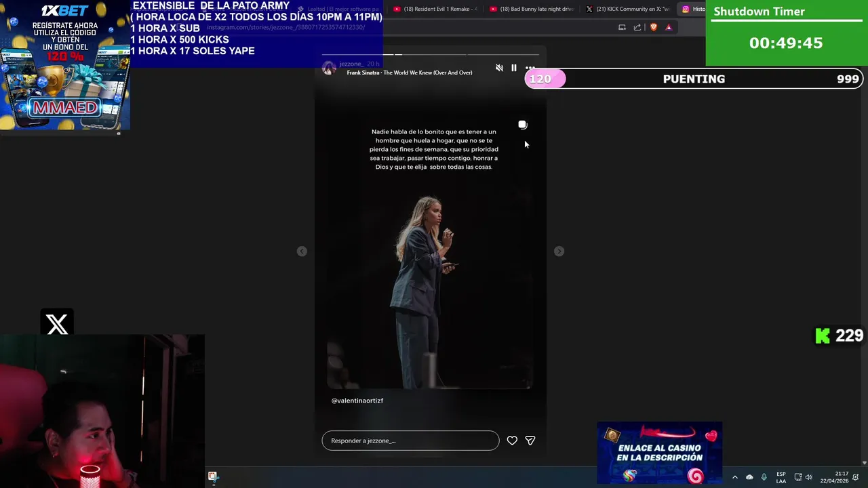Click the Shutdown Timer countdown 00:49:45
The image size is (868, 488).
click(x=786, y=43)
